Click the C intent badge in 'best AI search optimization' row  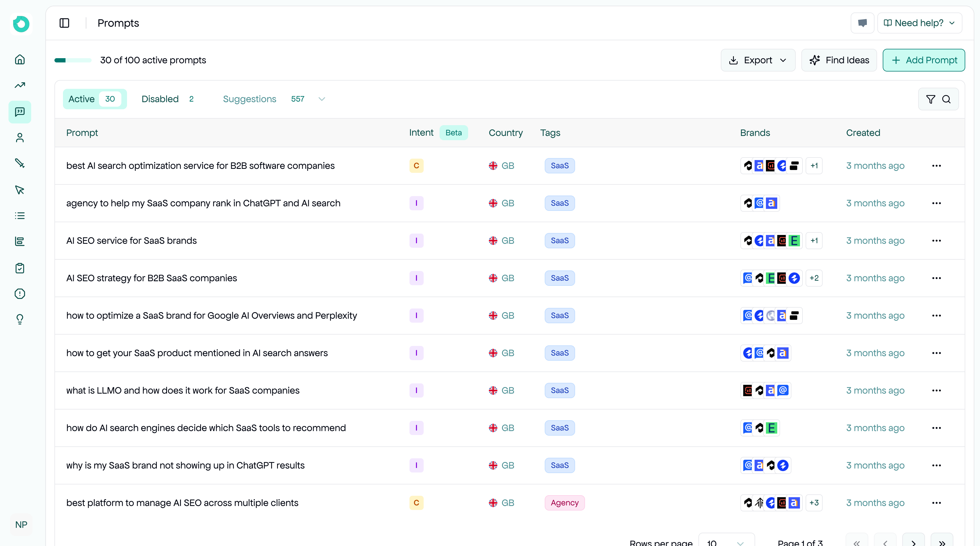point(416,166)
